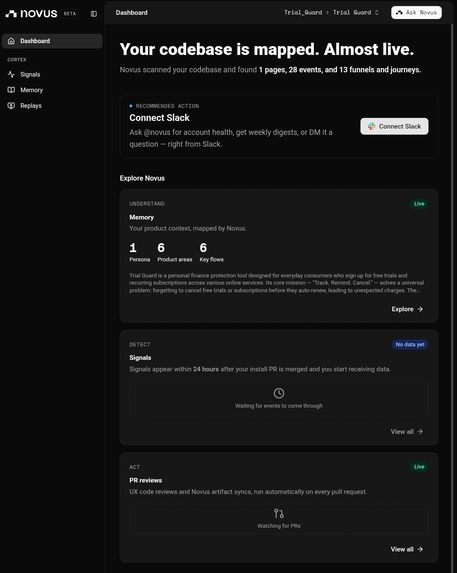This screenshot has width=457, height=573.
Task: Click the arrow next to Signals View all
Action: pyautogui.click(x=420, y=432)
